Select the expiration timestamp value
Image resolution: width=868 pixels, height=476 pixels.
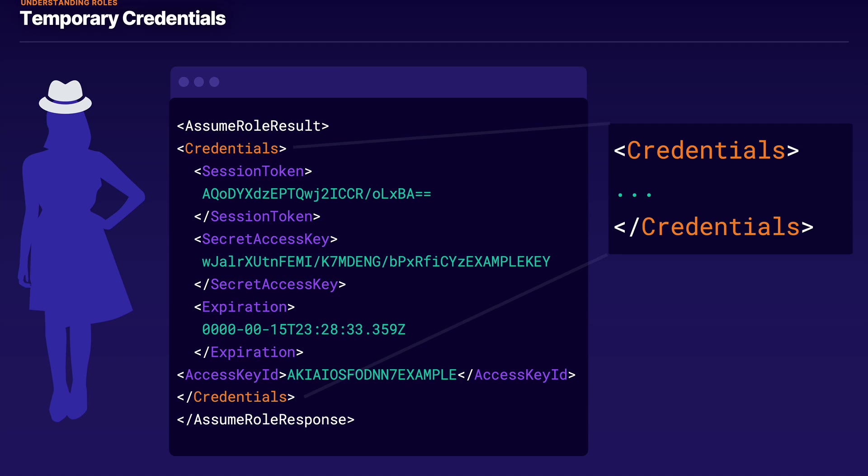303,329
